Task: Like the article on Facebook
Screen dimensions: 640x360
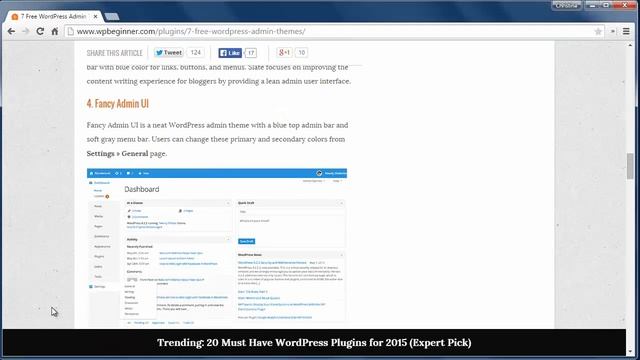Action: point(230,53)
